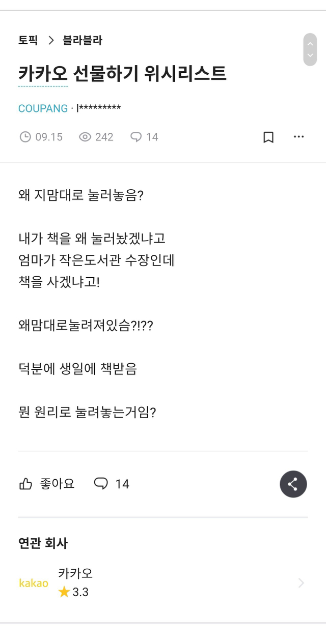Open the Kakao company logo
326x644 pixels.
click(34, 583)
